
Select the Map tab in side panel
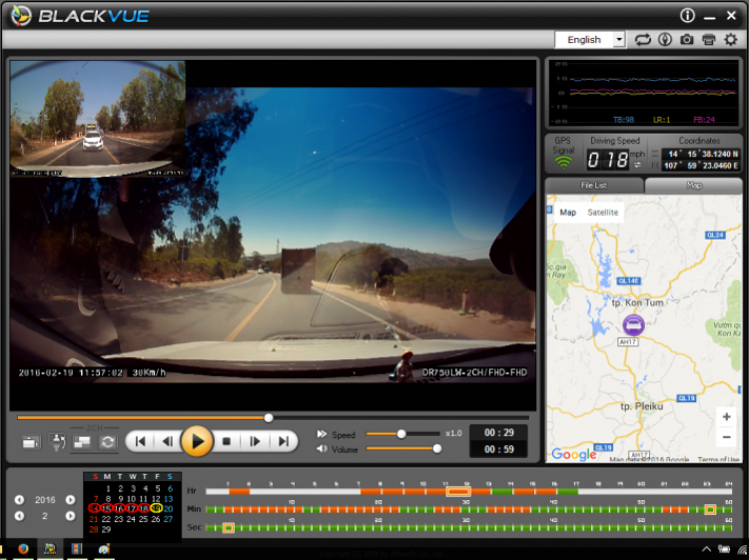(x=694, y=186)
